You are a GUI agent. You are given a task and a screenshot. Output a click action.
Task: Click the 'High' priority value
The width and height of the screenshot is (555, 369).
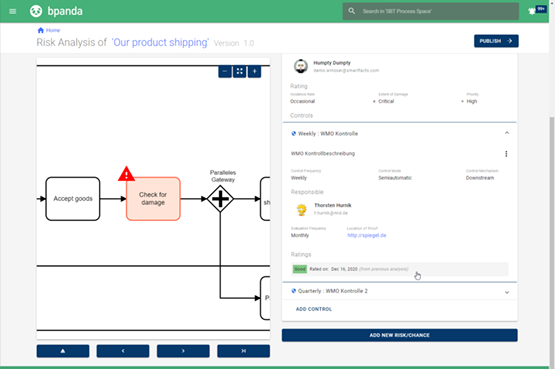(x=472, y=101)
